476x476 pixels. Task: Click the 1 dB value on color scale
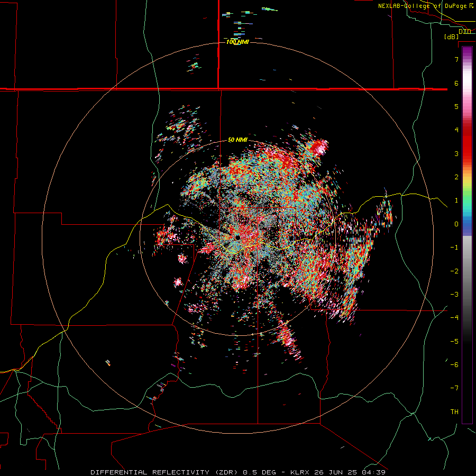tap(456, 200)
